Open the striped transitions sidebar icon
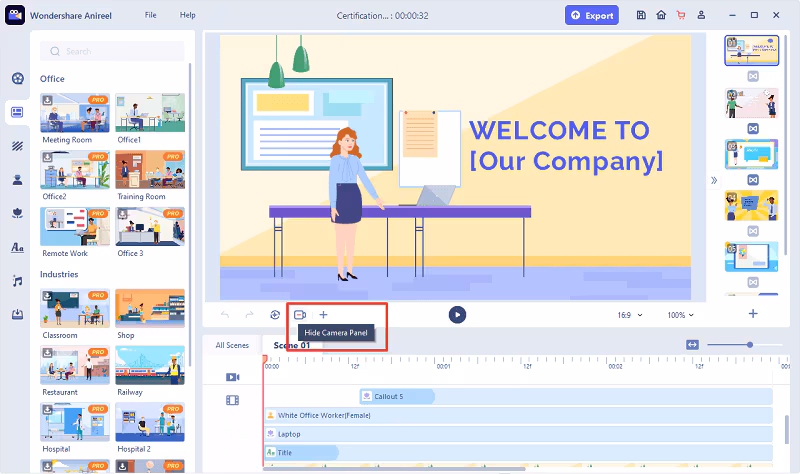This screenshot has width=800, height=474. point(17,146)
